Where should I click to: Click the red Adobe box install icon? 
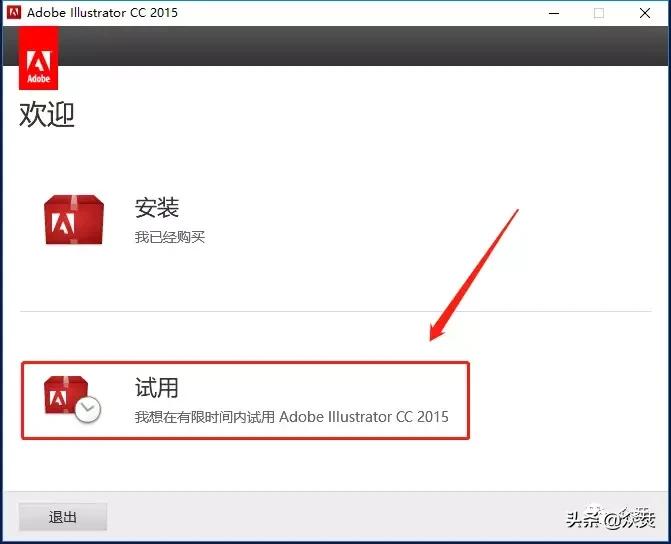pos(74,220)
